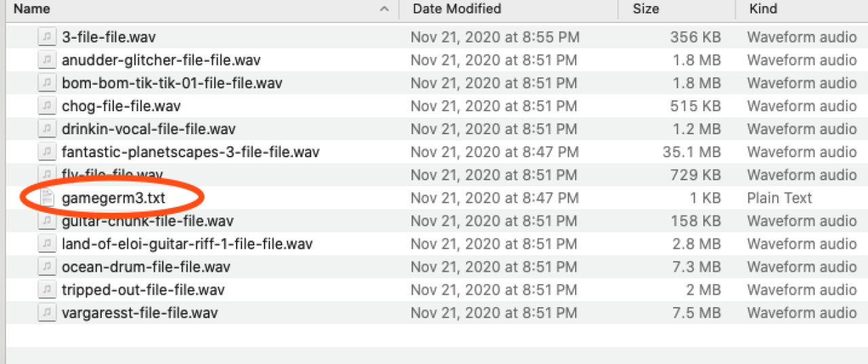Click the 7.3 MB size of ocean-drum file

tap(698, 267)
